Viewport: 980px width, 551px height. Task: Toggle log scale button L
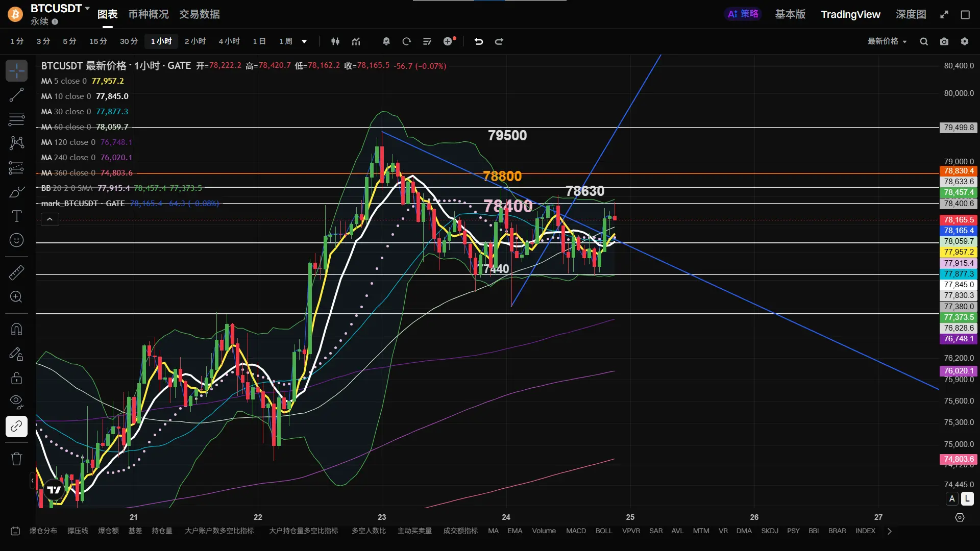pyautogui.click(x=967, y=499)
